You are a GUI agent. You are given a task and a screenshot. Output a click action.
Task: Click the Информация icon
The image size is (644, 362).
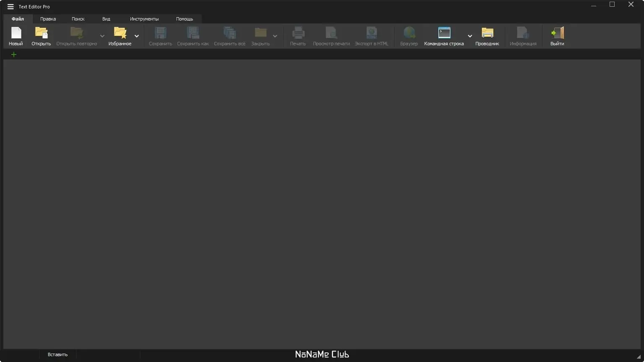click(x=523, y=33)
